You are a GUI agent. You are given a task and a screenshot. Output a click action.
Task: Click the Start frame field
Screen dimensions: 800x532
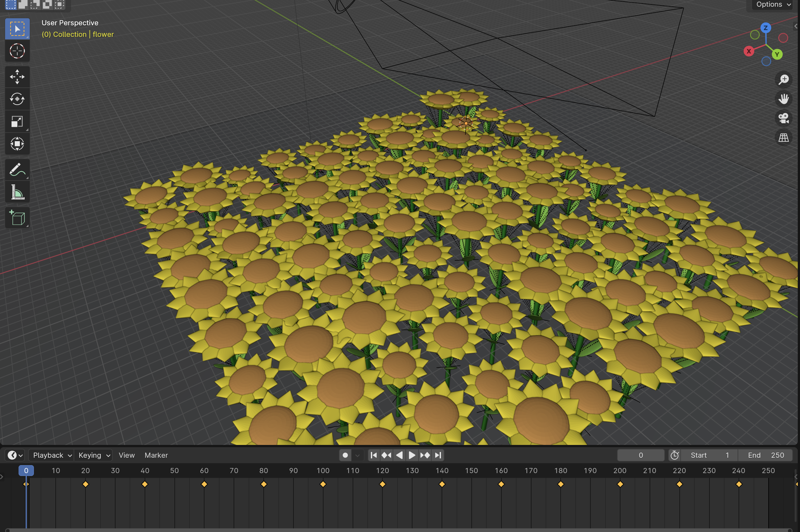(x=709, y=455)
